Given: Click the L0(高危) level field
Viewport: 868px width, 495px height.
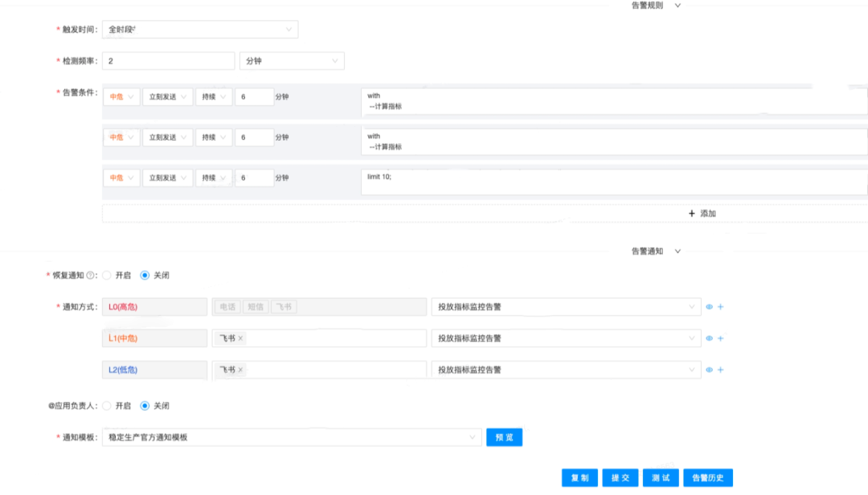Looking at the screenshot, I should click(x=154, y=307).
